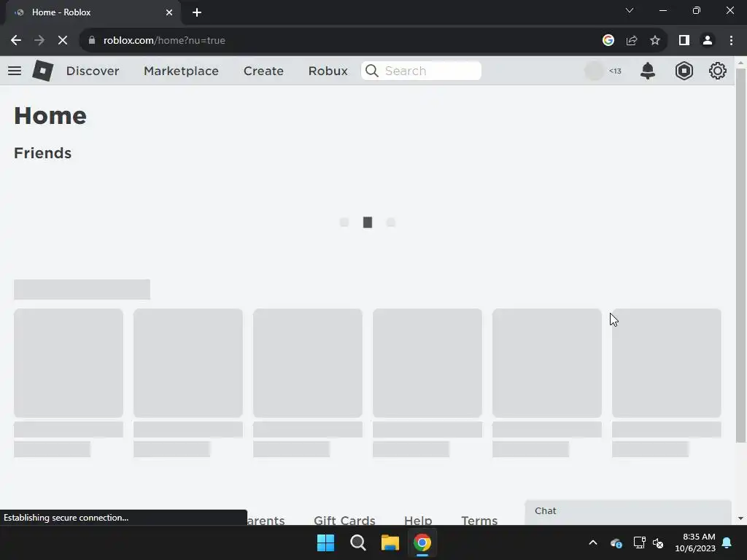Open the Robux balance hexagon icon
The height and width of the screenshot is (560, 747).
point(684,71)
